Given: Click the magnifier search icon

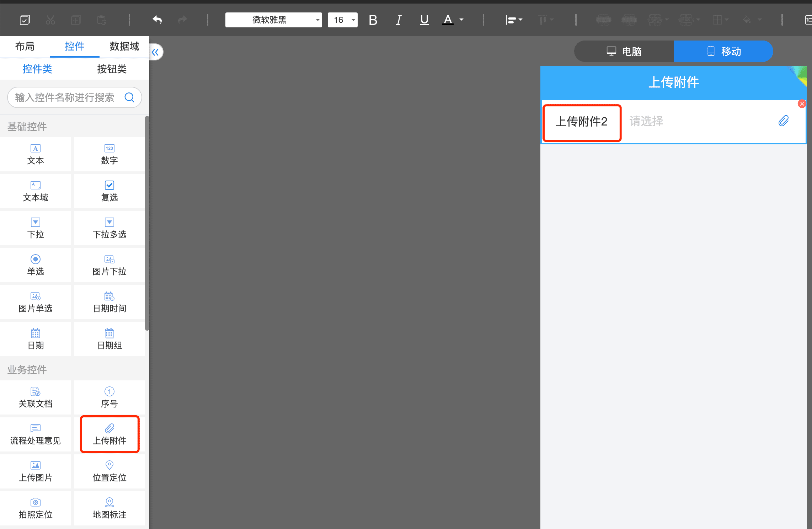Looking at the screenshot, I should 129,97.
